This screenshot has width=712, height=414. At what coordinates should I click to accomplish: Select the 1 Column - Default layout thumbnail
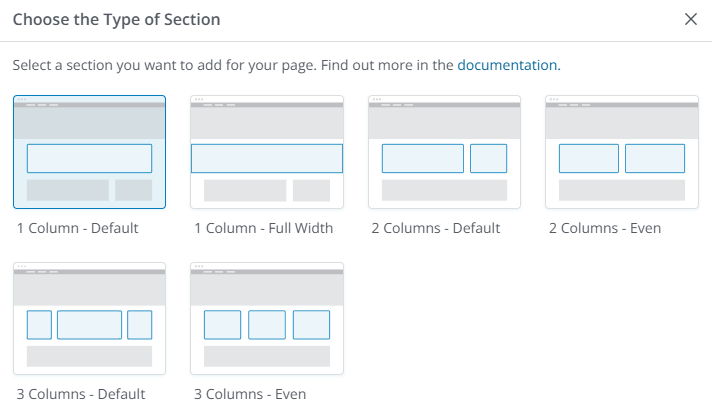(x=89, y=152)
